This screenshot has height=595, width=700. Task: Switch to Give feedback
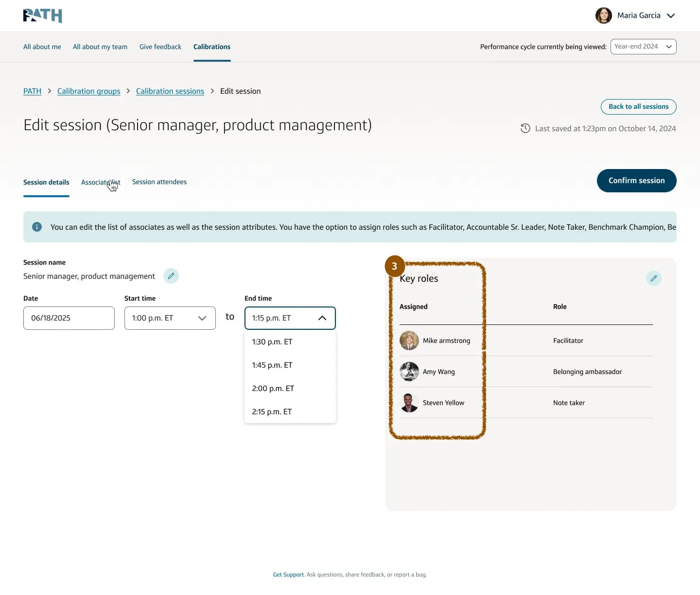tap(160, 47)
